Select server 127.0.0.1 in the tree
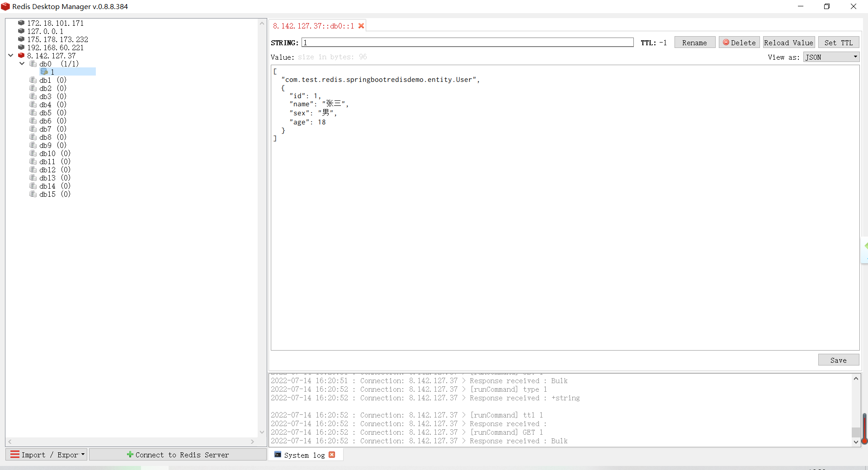 [x=45, y=31]
